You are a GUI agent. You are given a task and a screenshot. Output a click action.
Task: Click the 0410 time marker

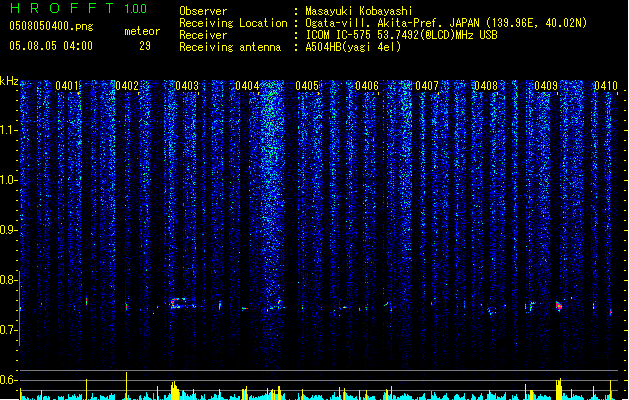[x=606, y=86]
